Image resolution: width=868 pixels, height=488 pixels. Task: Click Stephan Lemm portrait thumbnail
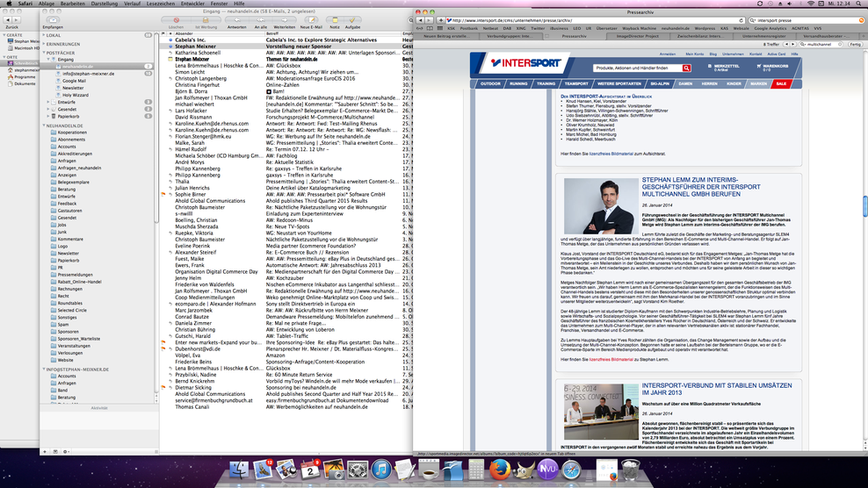pos(601,206)
